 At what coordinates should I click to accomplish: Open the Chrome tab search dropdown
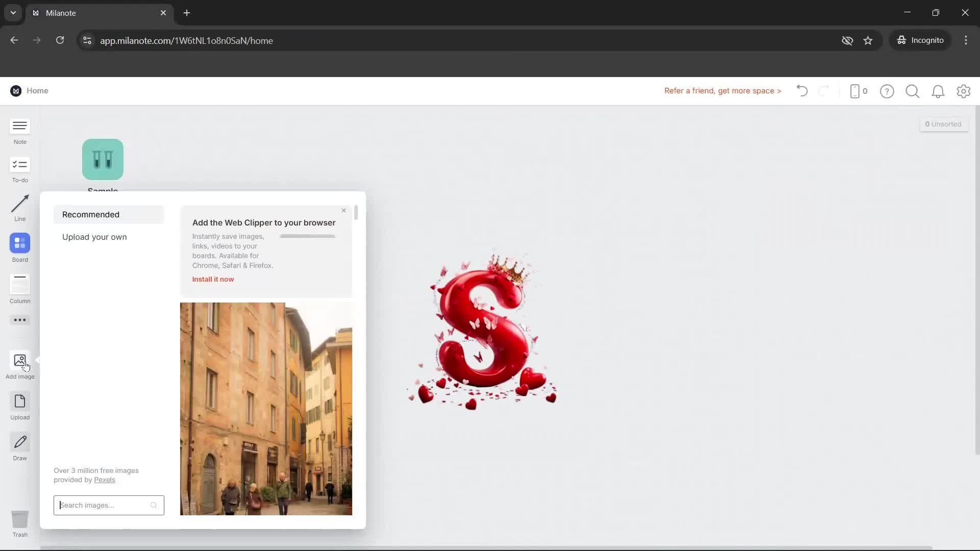pos(13,13)
